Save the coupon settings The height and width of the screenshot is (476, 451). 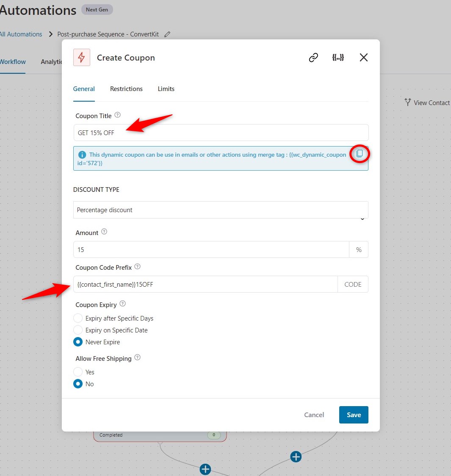[353, 415]
